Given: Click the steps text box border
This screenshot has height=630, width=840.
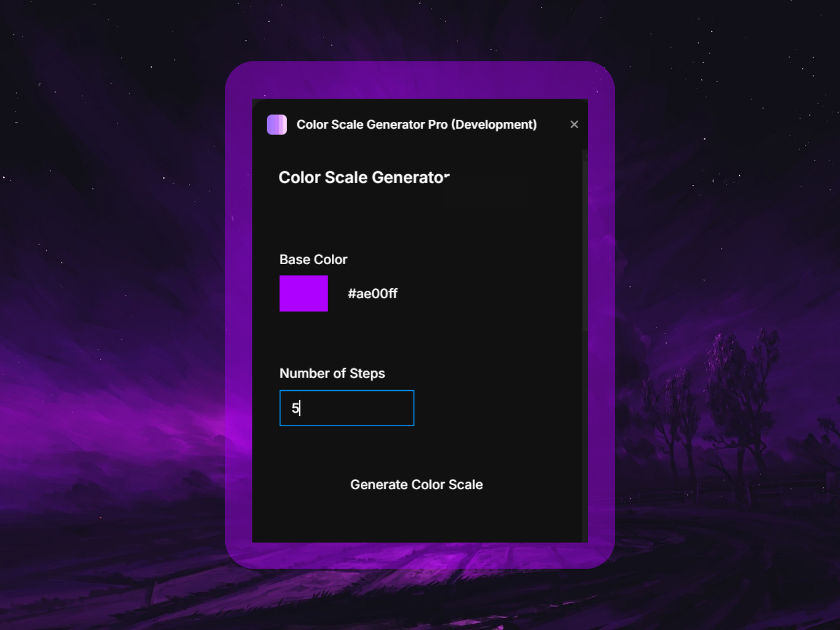Looking at the screenshot, I should (x=346, y=392).
